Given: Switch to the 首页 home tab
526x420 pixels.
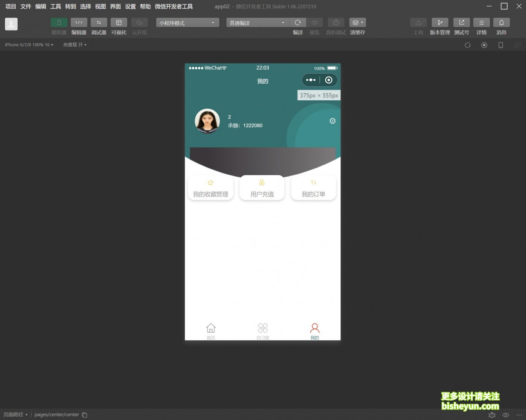Looking at the screenshot, I should point(211,331).
